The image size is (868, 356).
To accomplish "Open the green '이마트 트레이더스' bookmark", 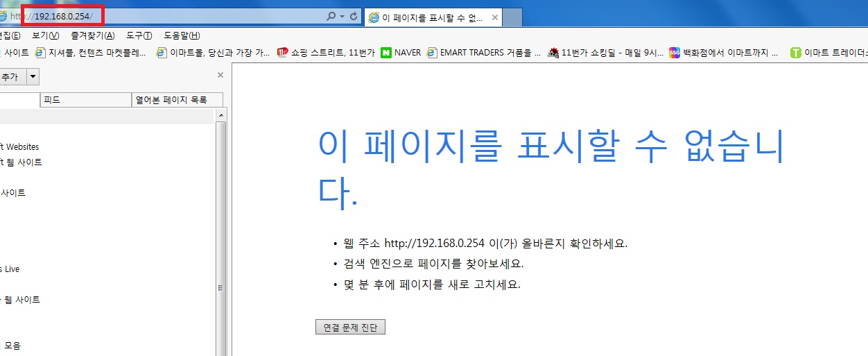I will point(829,52).
